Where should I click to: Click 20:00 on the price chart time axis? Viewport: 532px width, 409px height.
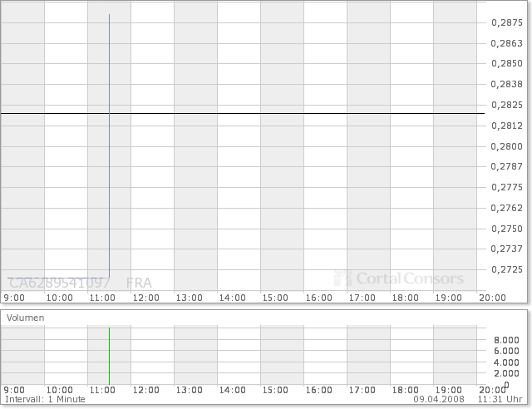[x=492, y=298]
